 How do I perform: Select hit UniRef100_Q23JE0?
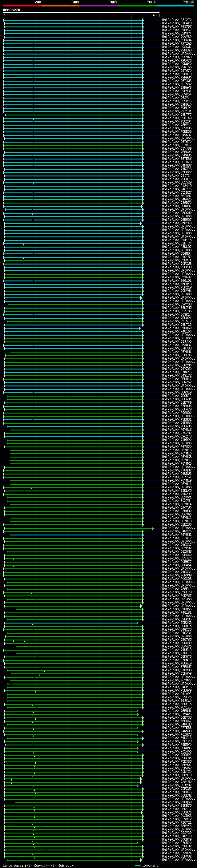pos(177,558)
